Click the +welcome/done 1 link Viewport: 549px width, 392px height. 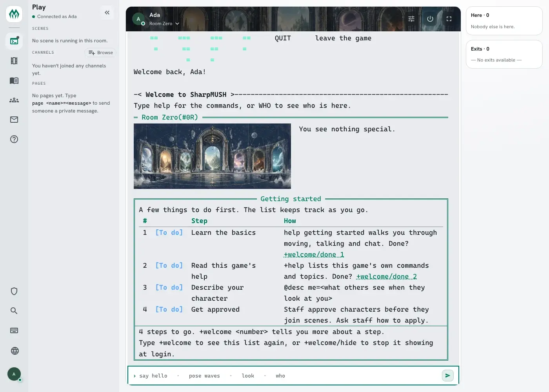click(x=314, y=254)
